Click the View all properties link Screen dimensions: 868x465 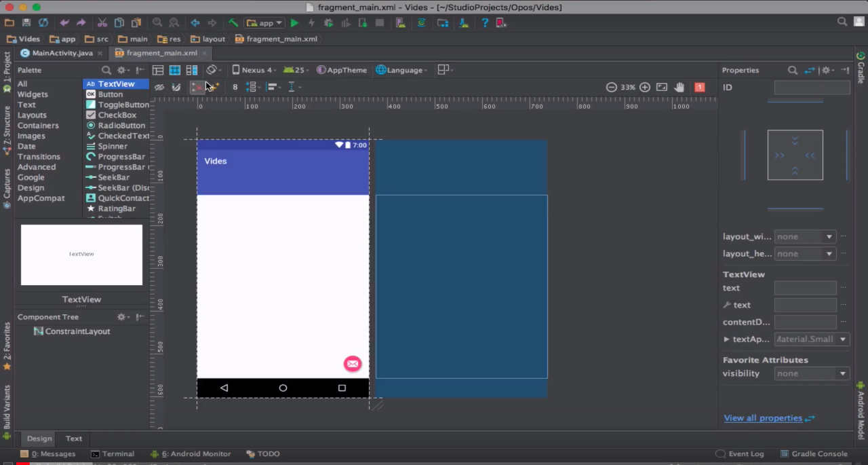coord(763,418)
